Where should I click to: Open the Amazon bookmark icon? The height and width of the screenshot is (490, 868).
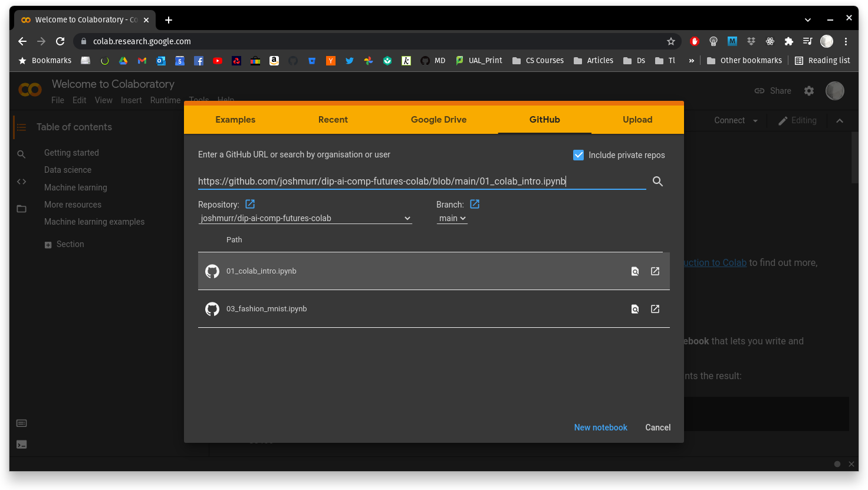tap(274, 61)
